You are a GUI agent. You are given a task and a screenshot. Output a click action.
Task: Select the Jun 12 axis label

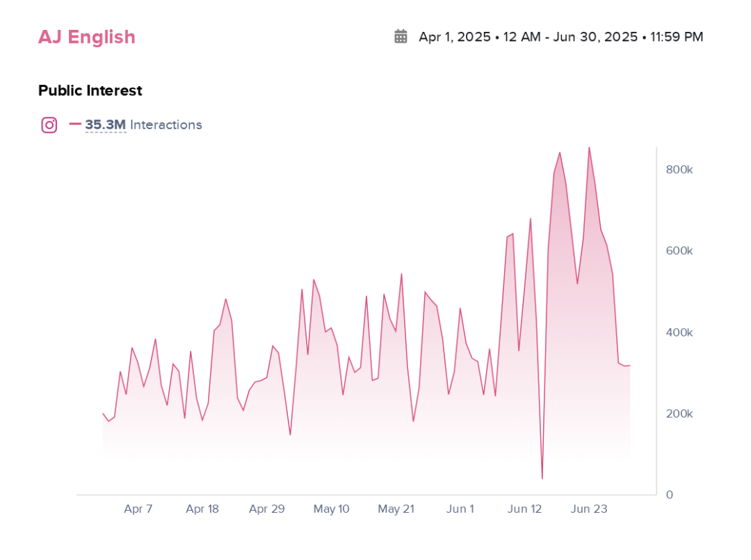[525, 509]
